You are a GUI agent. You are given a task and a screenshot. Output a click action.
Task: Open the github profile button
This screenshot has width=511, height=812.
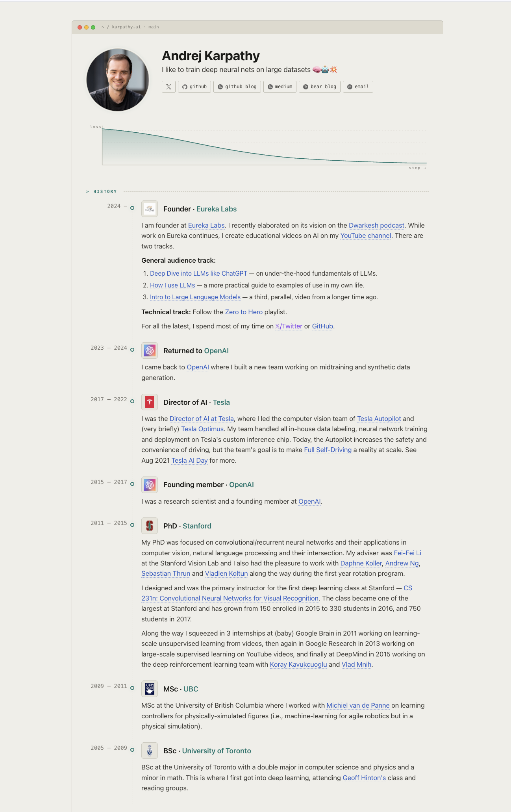point(194,87)
